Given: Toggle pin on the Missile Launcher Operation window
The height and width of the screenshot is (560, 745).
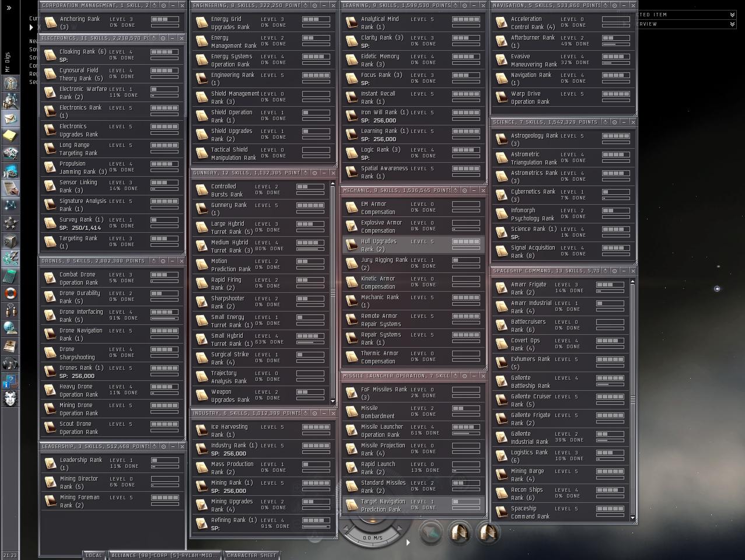Looking at the screenshot, I should (464, 376).
